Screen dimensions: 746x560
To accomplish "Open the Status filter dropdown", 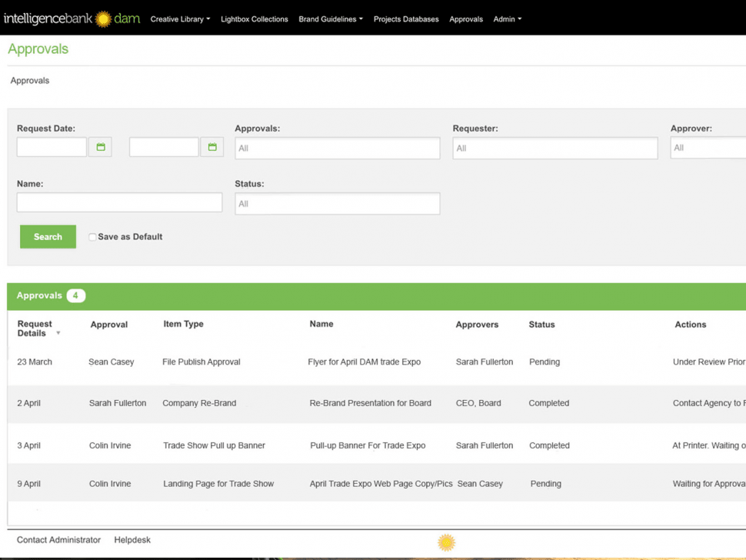I will (x=337, y=203).
